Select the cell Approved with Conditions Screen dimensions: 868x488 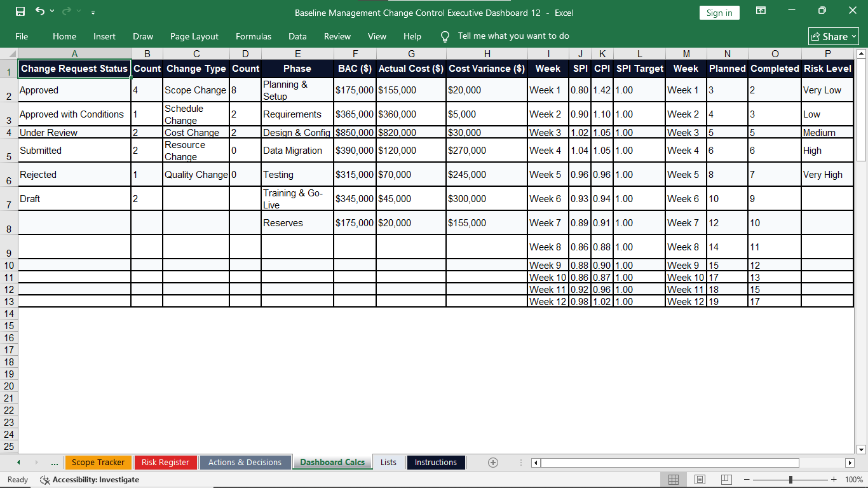pyautogui.click(x=74, y=114)
